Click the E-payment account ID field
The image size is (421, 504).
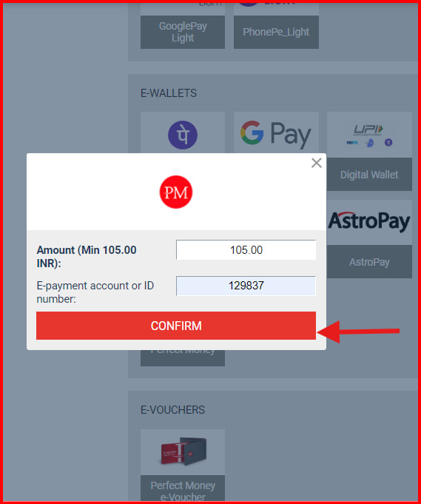point(246,286)
